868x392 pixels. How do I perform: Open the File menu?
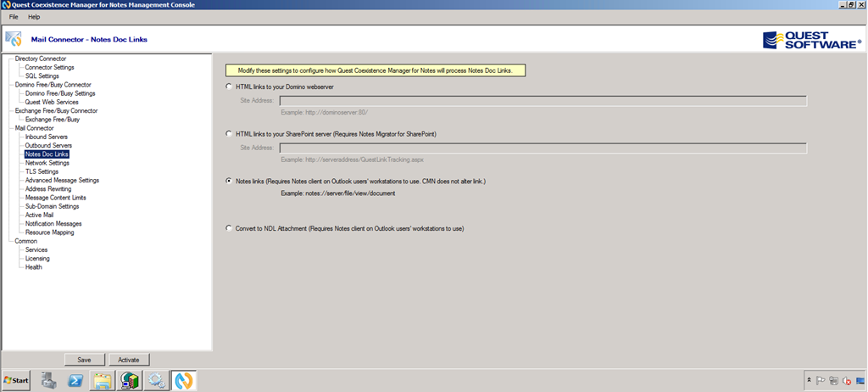pos(14,17)
